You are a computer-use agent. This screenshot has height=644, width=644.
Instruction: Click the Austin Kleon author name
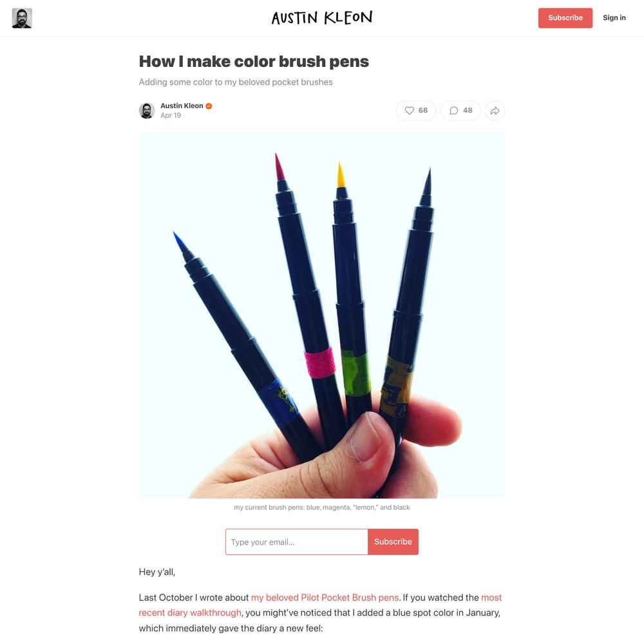click(x=182, y=106)
